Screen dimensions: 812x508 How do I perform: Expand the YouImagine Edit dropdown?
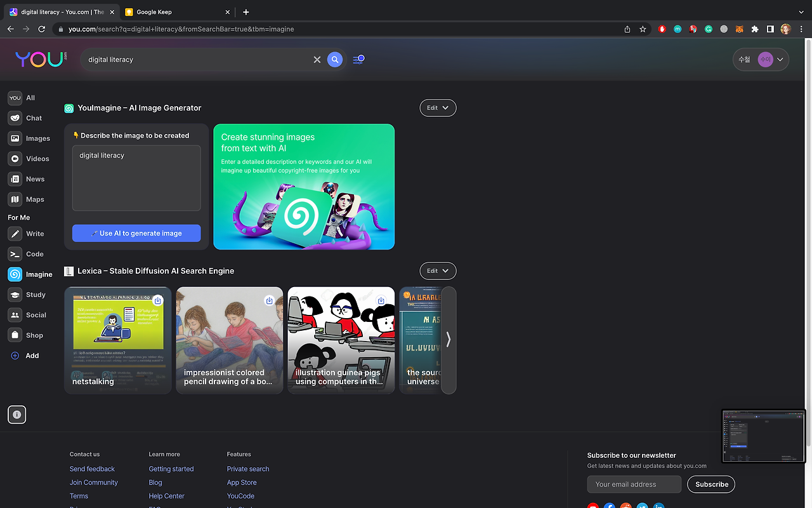click(438, 108)
